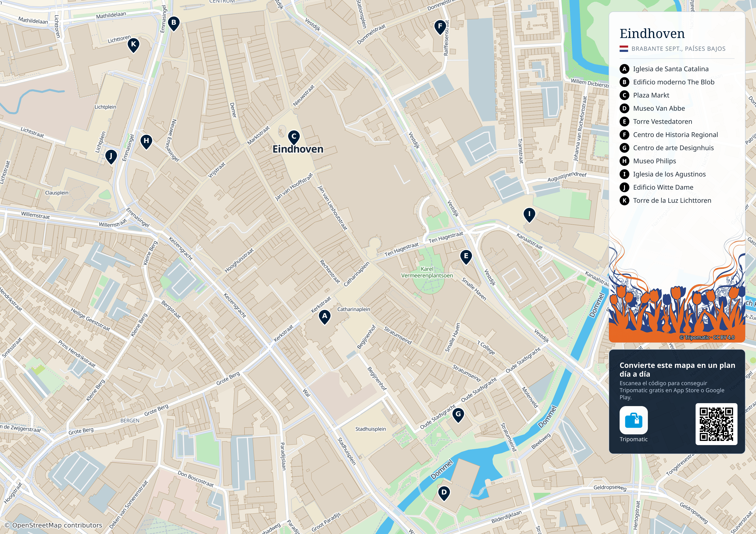Click the 'Tripomatic' label under app icon
Viewport: 756px width, 534px height.
633,439
